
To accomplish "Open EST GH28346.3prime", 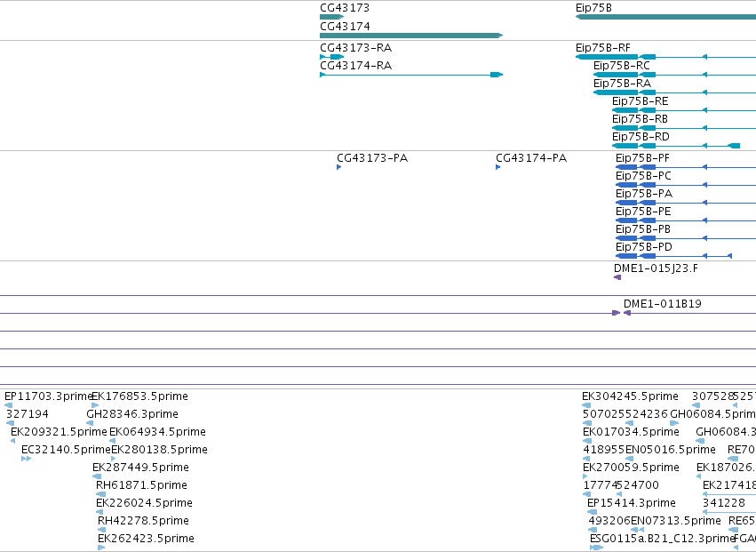I will coord(132,414).
